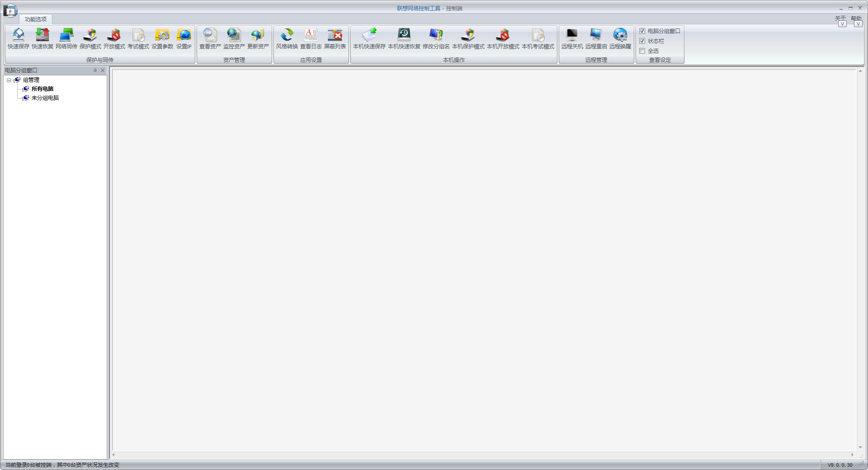Pin the 电脑分组窗口 panel
868x470 pixels.
[95, 70]
